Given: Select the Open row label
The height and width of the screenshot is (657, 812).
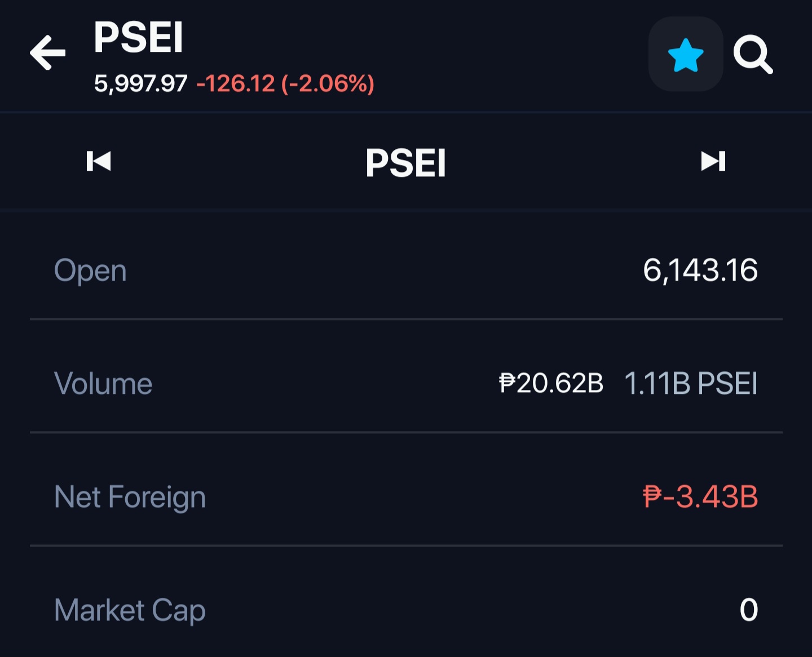Looking at the screenshot, I should tap(90, 270).
